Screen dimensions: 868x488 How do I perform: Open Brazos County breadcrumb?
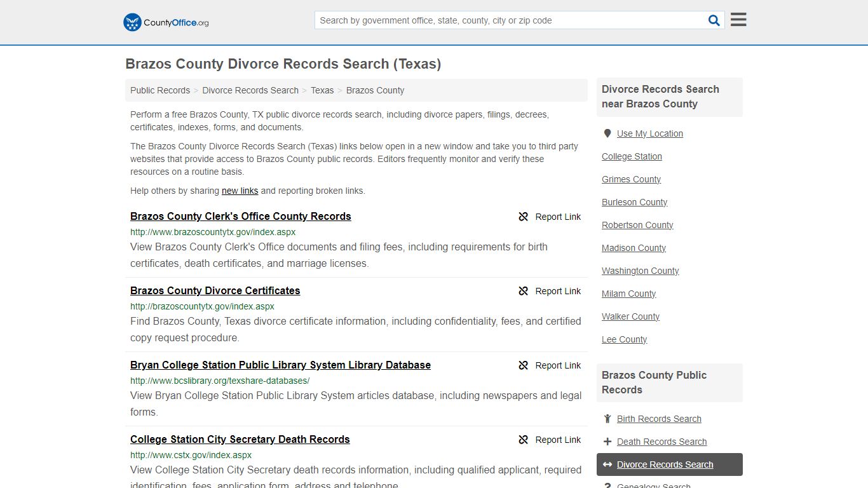click(375, 90)
